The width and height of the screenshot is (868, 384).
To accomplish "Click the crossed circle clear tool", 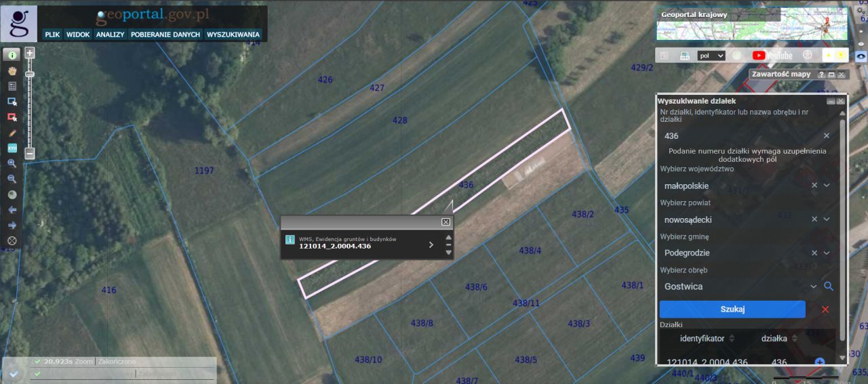I will coord(12,240).
